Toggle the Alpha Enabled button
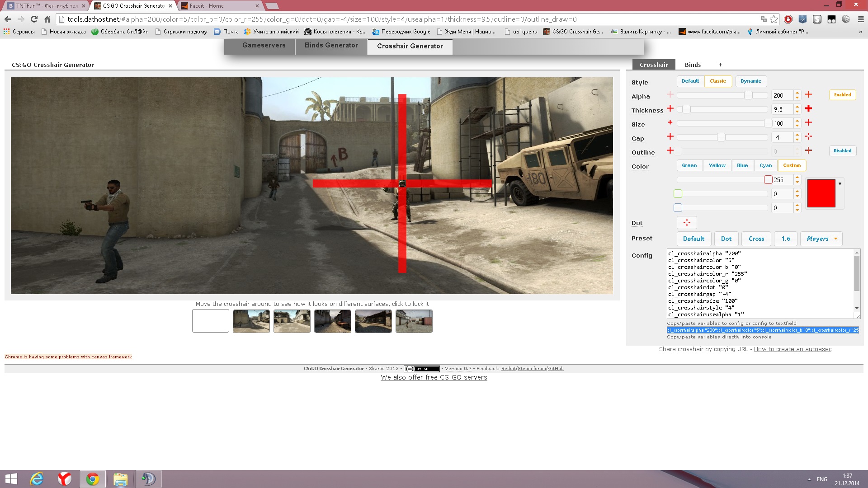The image size is (868, 488). coord(842,95)
